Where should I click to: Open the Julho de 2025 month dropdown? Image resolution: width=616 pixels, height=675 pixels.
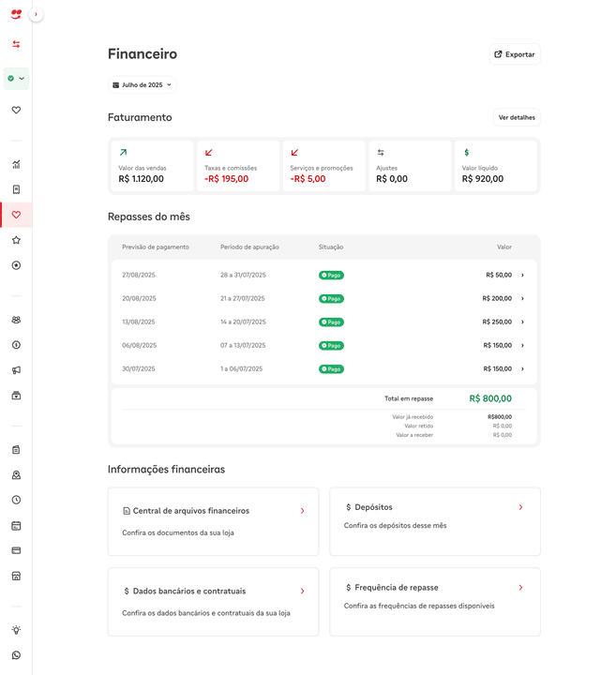[x=143, y=84]
